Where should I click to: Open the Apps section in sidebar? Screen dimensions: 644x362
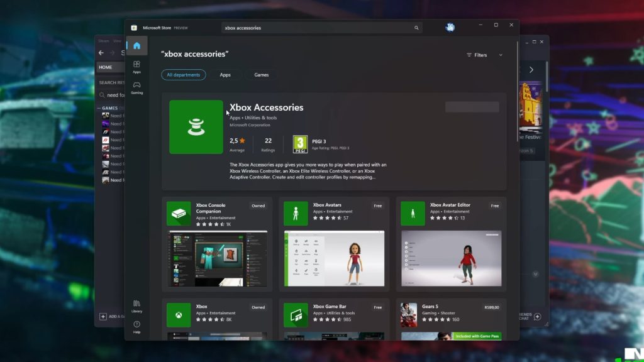click(x=136, y=67)
